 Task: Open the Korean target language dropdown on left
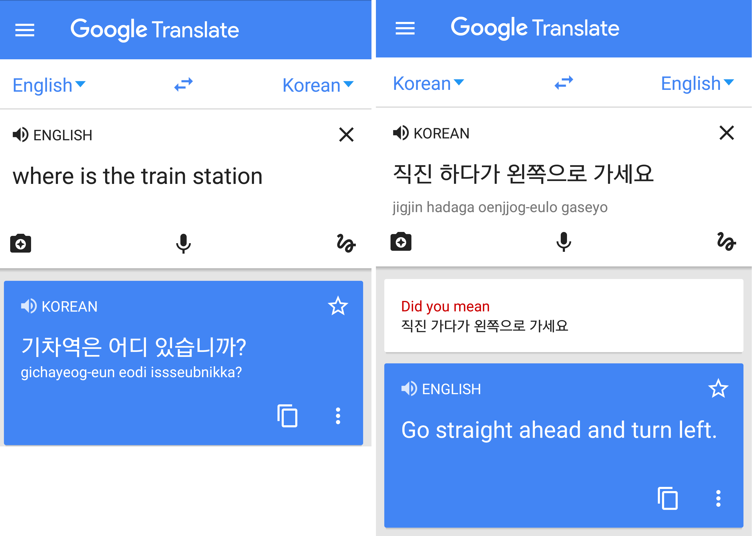pos(318,85)
